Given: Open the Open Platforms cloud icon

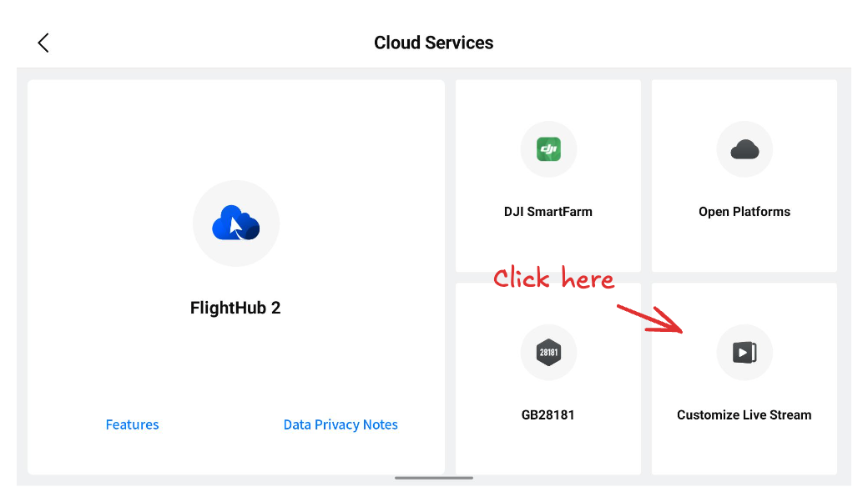Looking at the screenshot, I should [744, 149].
